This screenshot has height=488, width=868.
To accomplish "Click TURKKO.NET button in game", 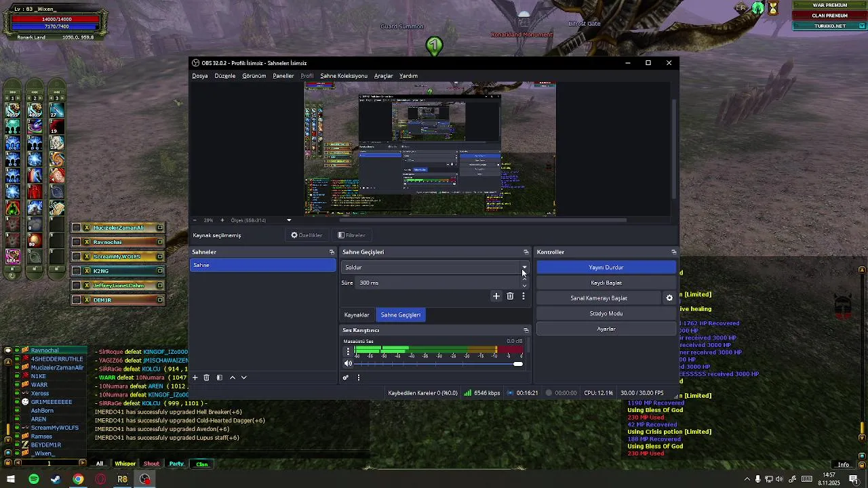I will click(x=830, y=26).
